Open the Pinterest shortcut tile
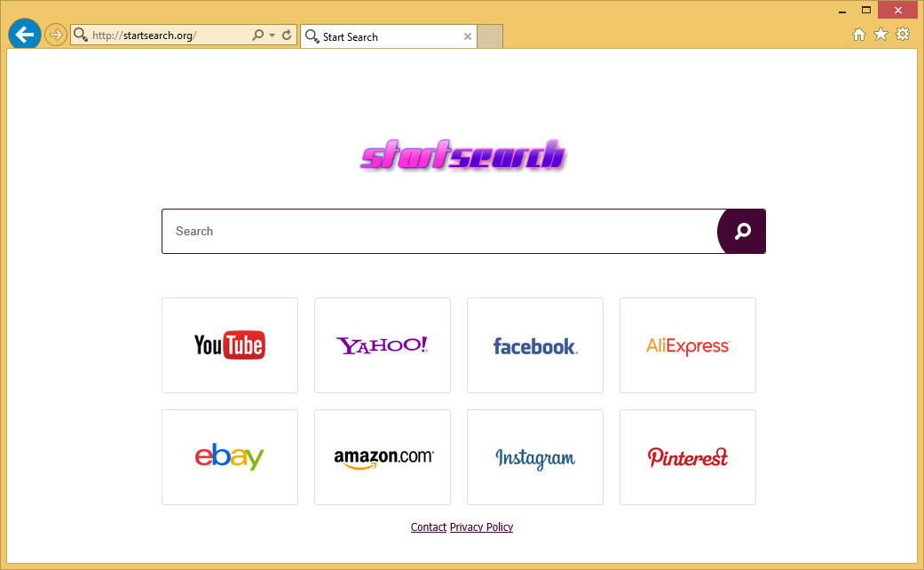Viewport: 924px width, 570px height. tap(687, 457)
